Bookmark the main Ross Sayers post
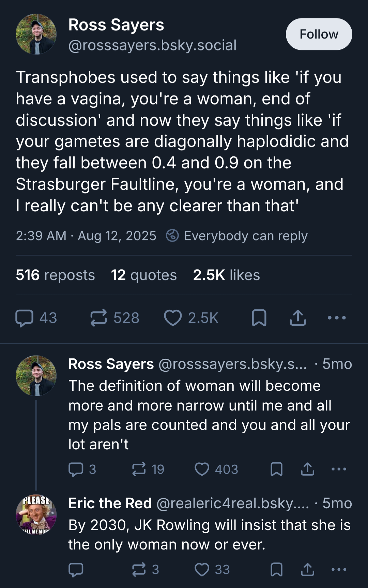Screen dimensions: 368x588 coord(259,318)
